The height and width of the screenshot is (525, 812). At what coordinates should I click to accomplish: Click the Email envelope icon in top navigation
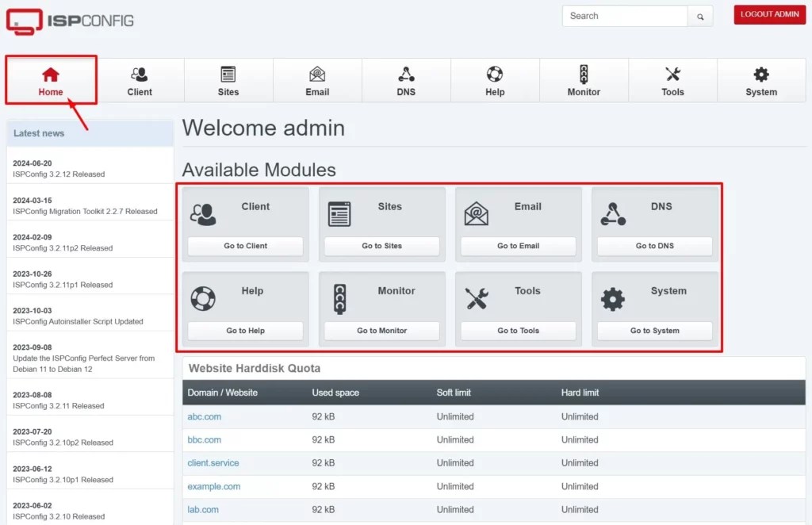[317, 75]
